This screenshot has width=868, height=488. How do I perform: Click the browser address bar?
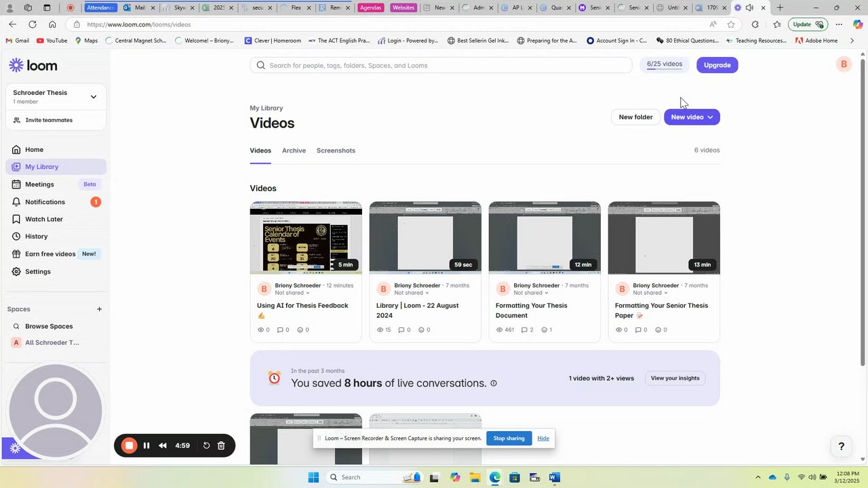(x=393, y=24)
